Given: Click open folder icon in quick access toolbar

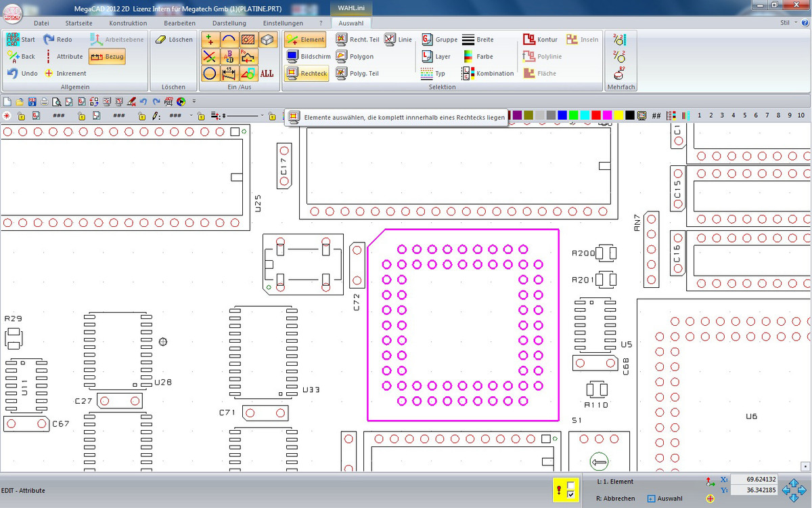Looking at the screenshot, I should [x=20, y=102].
